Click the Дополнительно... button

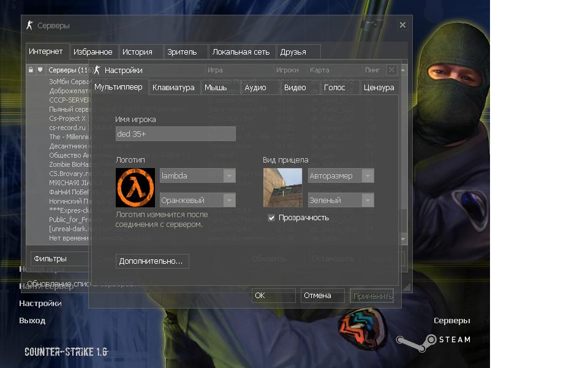[x=153, y=261]
